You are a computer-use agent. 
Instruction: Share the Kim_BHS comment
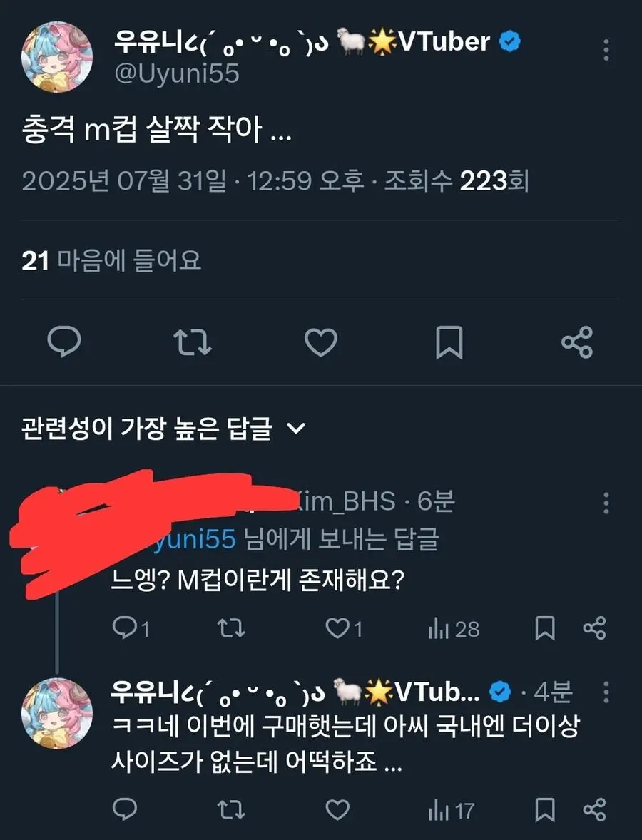594,628
